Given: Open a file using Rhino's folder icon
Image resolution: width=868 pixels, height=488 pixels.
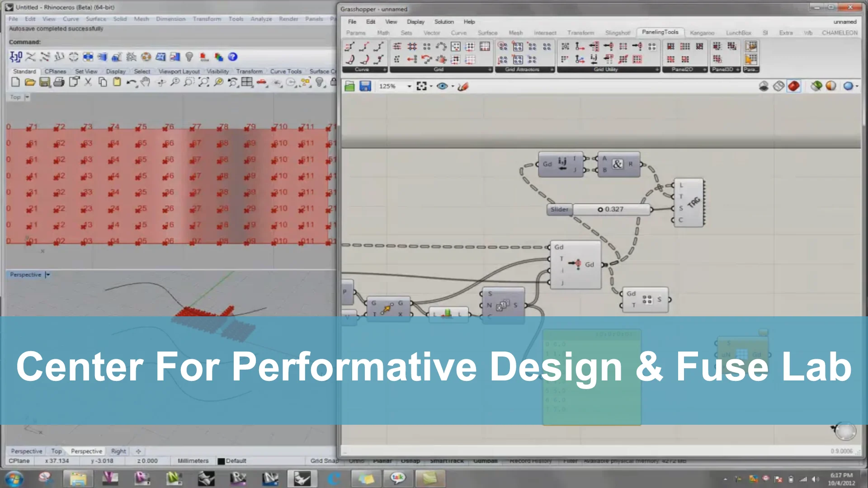Looking at the screenshot, I should click(29, 83).
